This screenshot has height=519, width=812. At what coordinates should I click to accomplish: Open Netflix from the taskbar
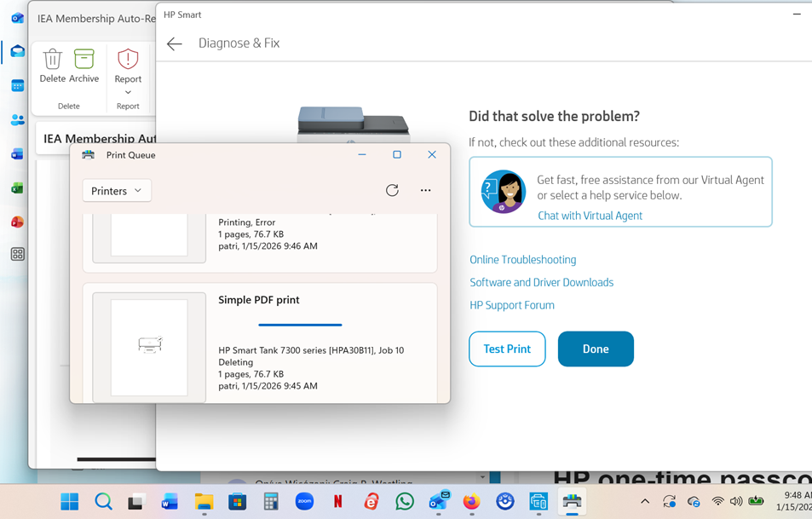pyautogui.click(x=338, y=501)
